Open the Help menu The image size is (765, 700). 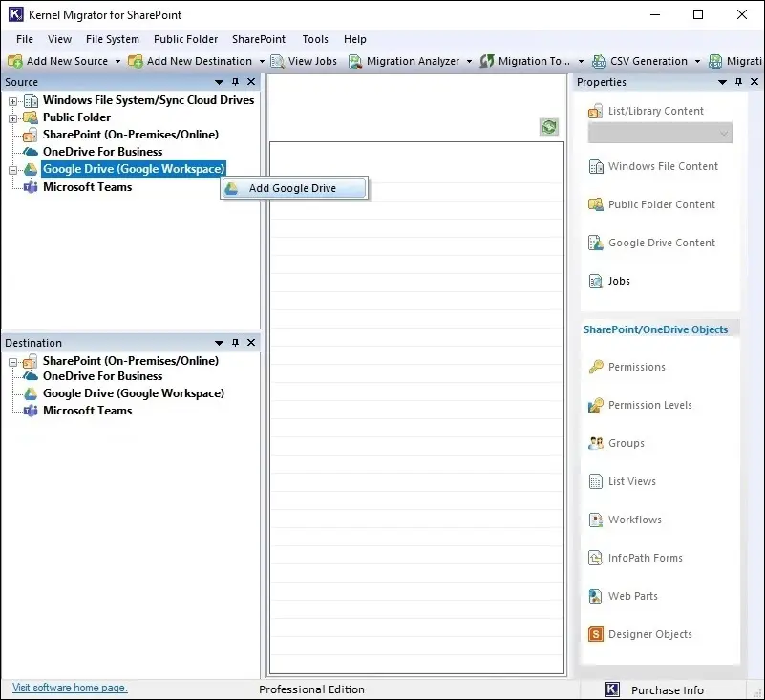354,39
